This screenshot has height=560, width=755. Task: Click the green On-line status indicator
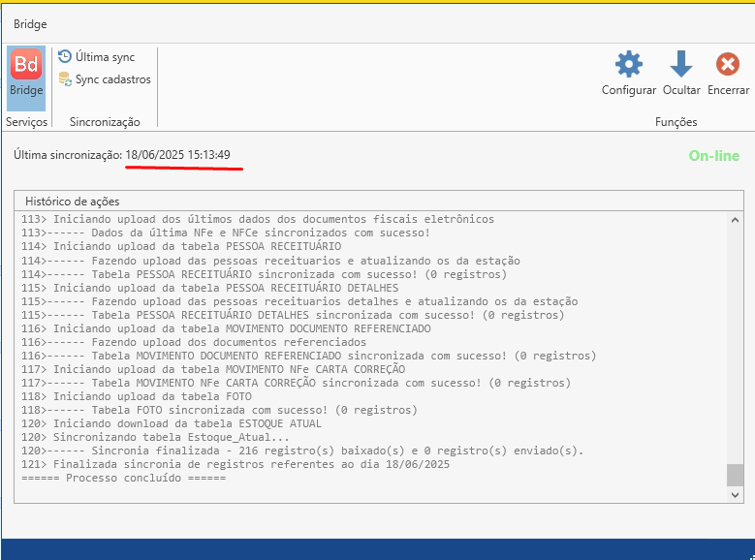tap(713, 156)
